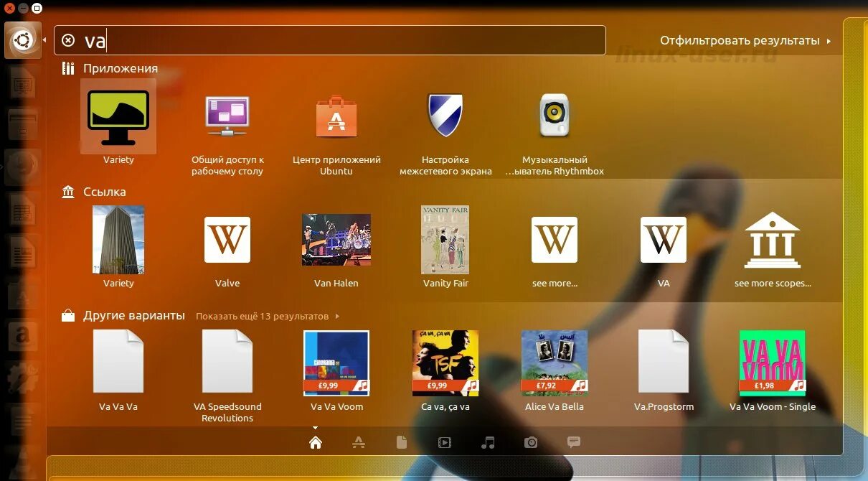Launch the Rhythmbox music player icon
Image resolution: width=868 pixels, height=481 pixels.
tap(555, 116)
